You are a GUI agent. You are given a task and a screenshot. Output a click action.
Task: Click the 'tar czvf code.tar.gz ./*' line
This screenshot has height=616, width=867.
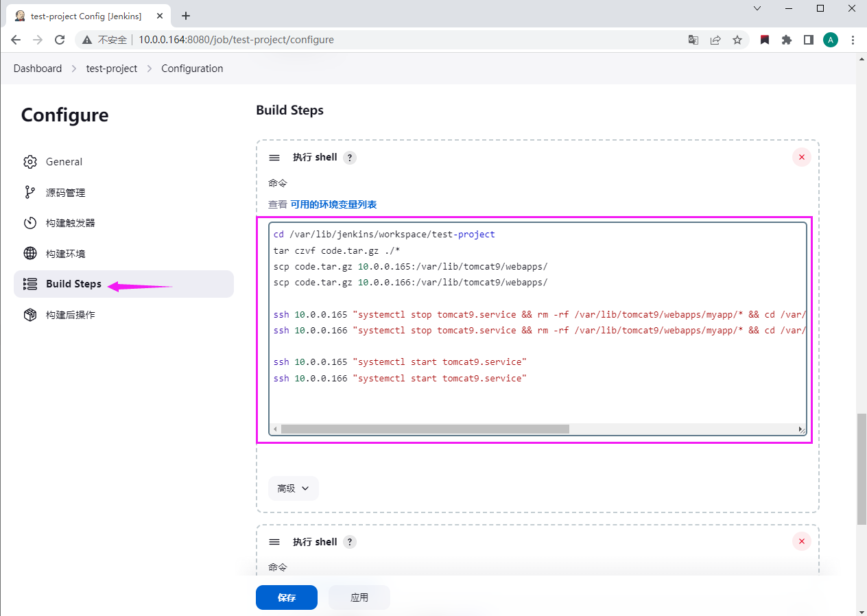[x=337, y=250]
